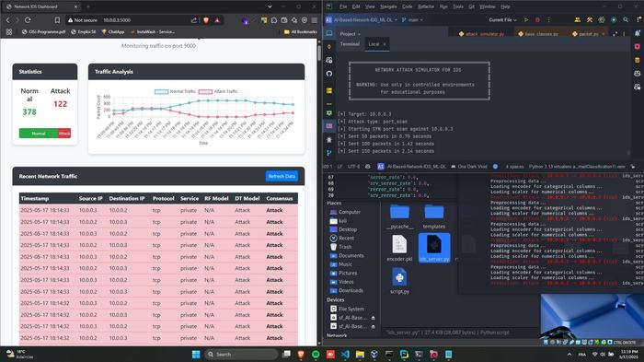Click the red Attack segment of the progress bar
The image size is (644, 362).
pyautogui.click(x=64, y=134)
